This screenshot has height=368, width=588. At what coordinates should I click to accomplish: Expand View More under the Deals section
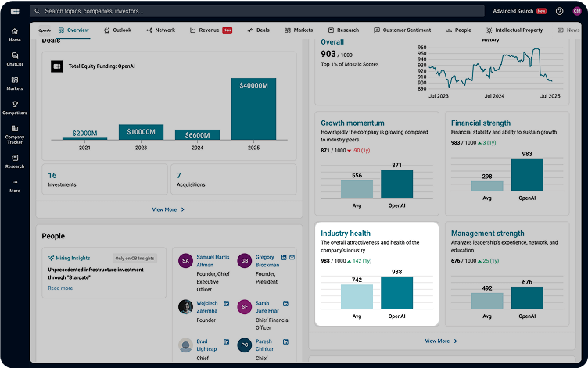(168, 209)
